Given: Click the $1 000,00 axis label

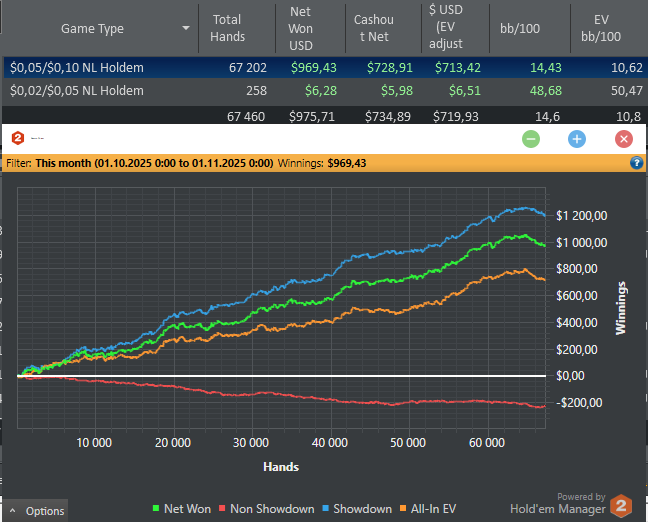Looking at the screenshot, I should (582, 242).
